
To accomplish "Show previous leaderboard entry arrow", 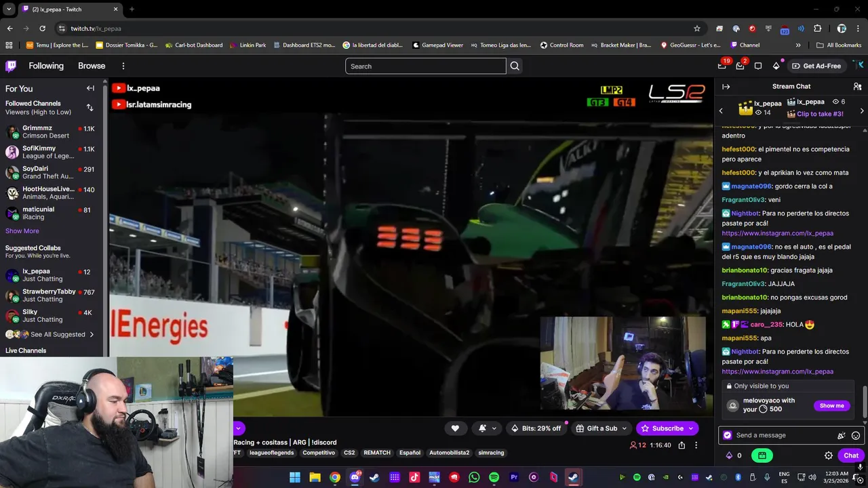I will point(721,110).
